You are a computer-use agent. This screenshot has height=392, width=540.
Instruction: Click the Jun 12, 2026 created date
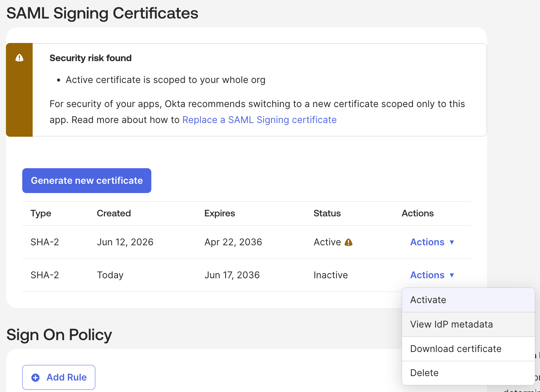pyautogui.click(x=125, y=242)
